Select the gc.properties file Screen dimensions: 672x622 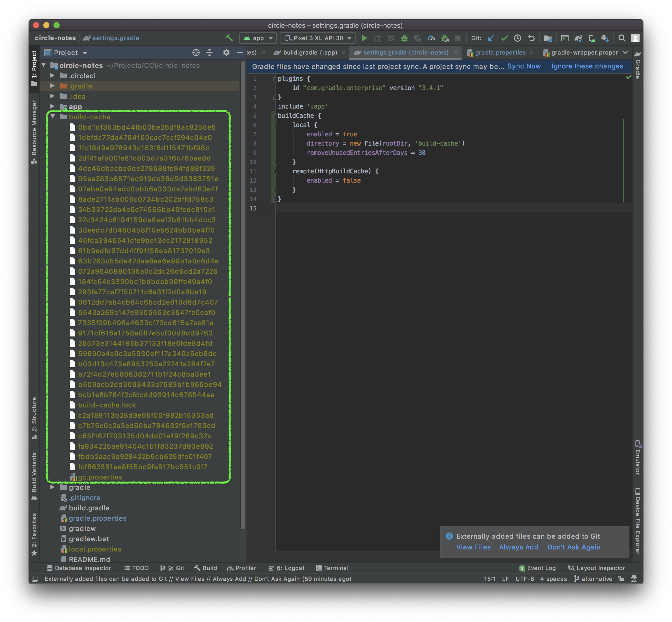point(100,477)
